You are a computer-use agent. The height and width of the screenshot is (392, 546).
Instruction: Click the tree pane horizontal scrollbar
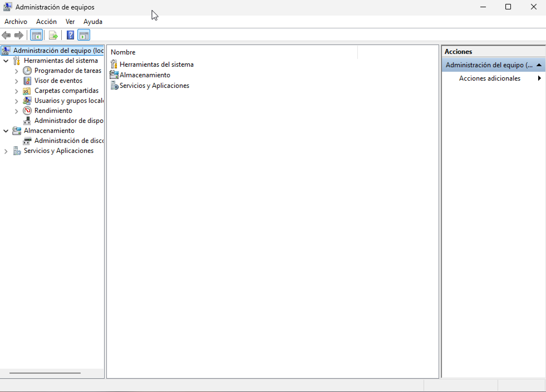pyautogui.click(x=45, y=373)
